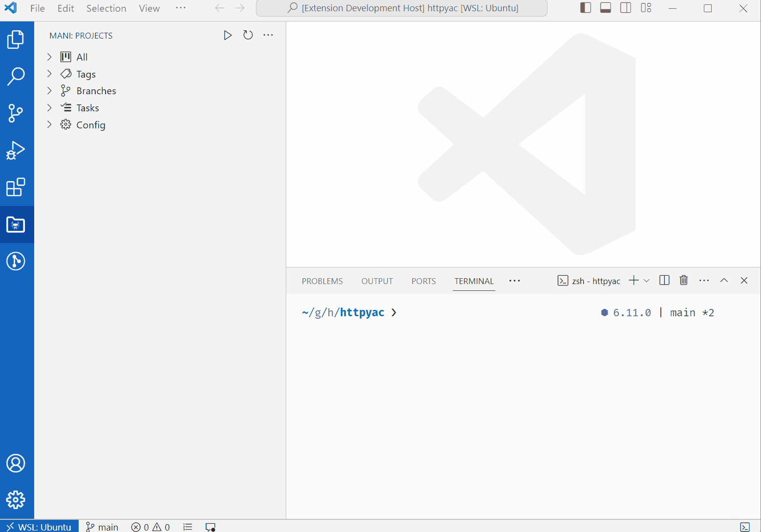Kill terminal with trash icon
This screenshot has width=761, height=532.
pos(684,280)
